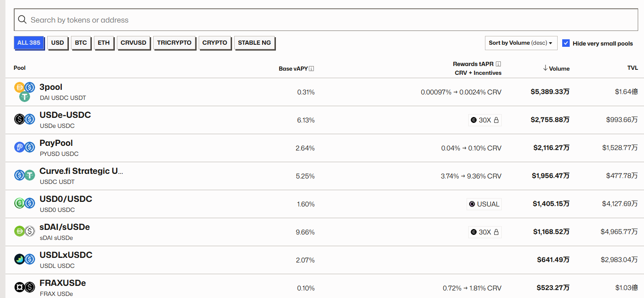
Task: Click the Base vAPY info icon
Action: click(311, 69)
